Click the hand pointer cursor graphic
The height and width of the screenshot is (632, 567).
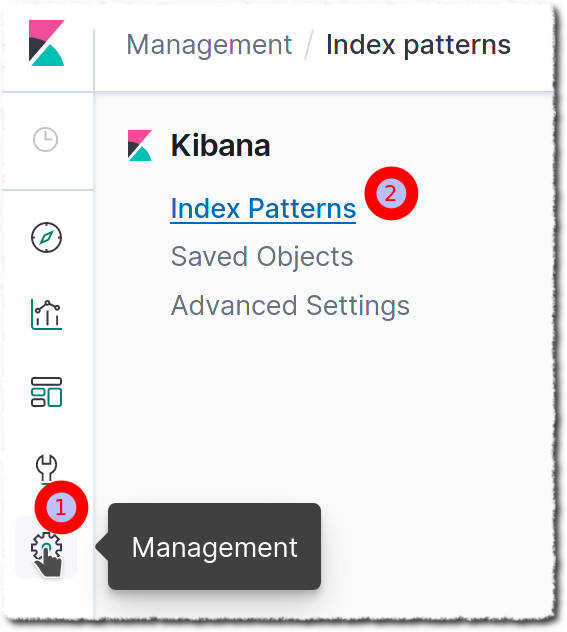tap(48, 560)
